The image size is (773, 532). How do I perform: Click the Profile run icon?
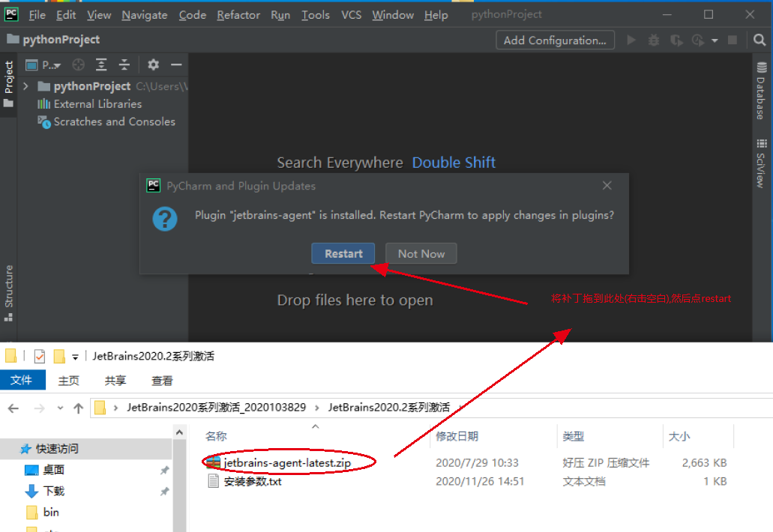coord(698,40)
